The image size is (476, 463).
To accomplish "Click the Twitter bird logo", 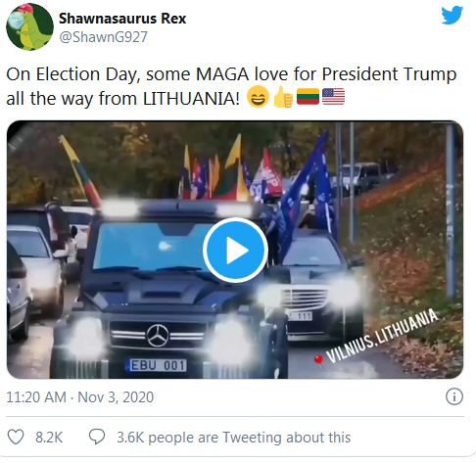I will pos(452,16).
